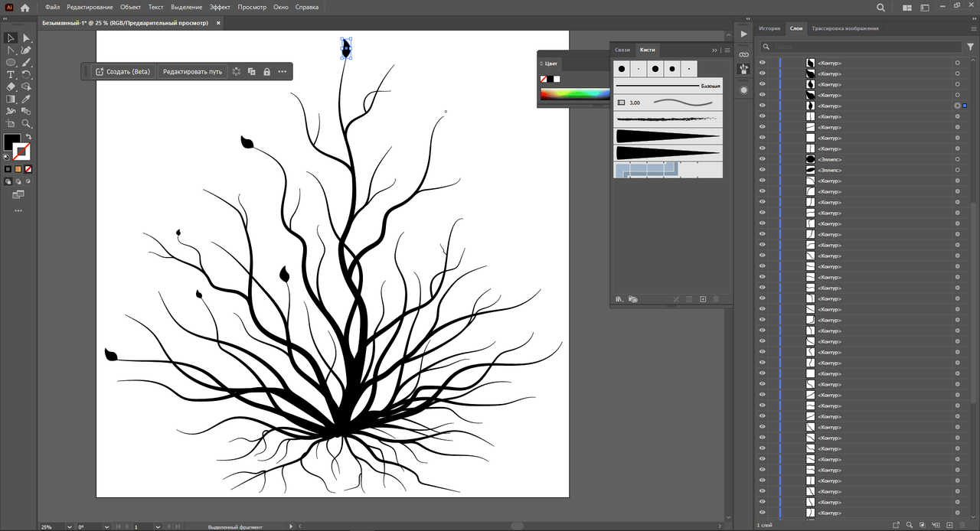Open search magnifier in top bar

[880, 8]
